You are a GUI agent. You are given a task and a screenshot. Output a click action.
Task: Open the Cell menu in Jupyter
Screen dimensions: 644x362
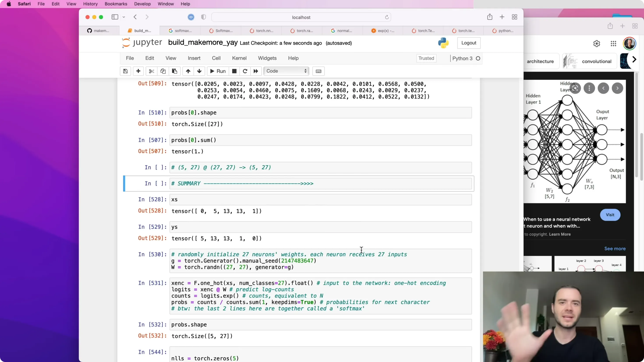216,58
